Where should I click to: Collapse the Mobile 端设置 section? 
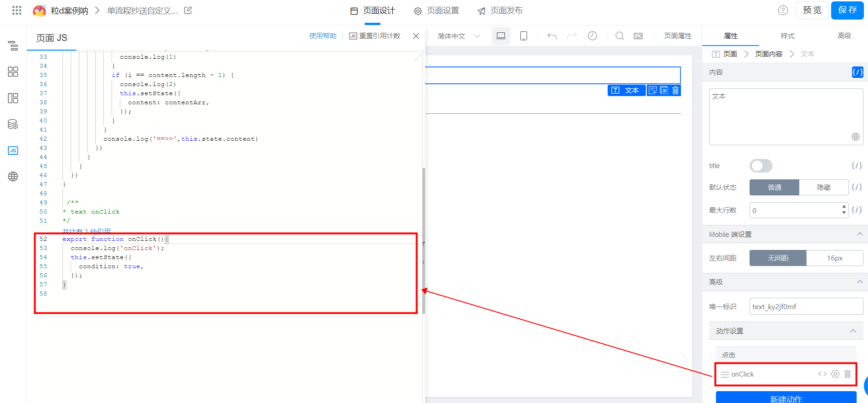click(x=860, y=234)
